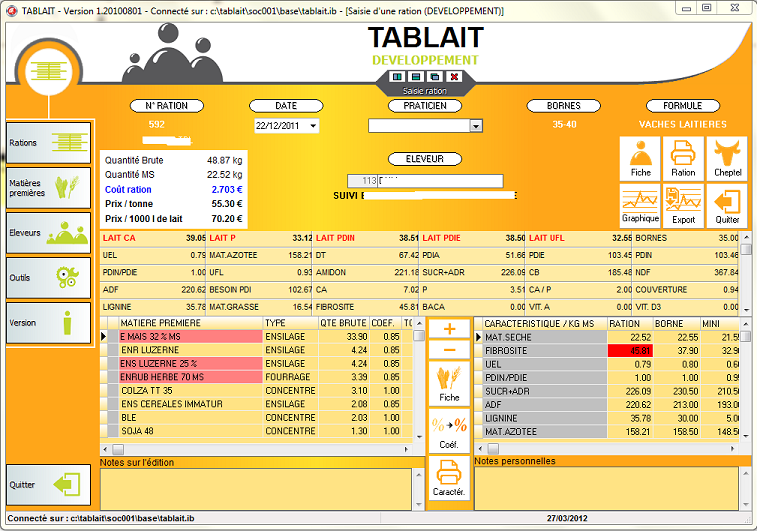Open the Praticien combo box arrow

476,126
